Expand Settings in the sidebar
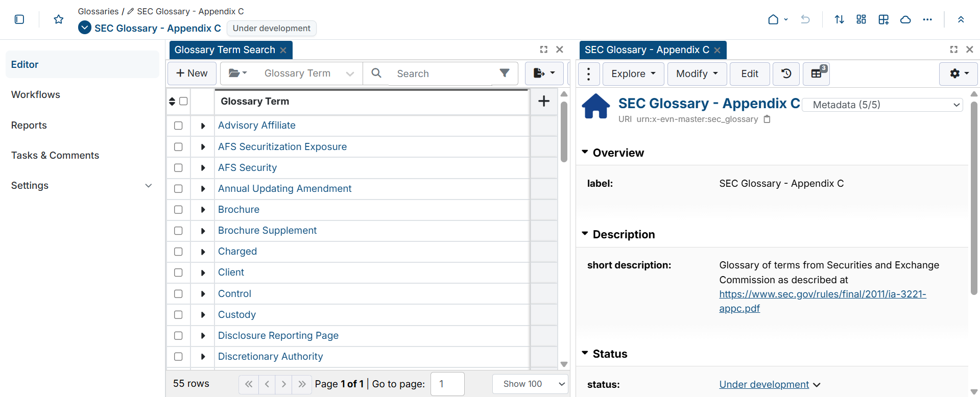 82,185
